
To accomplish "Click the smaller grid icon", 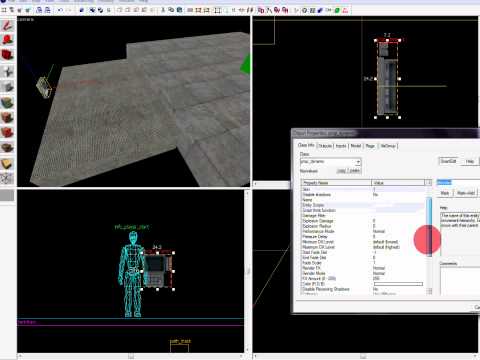I will [x=20, y=10].
